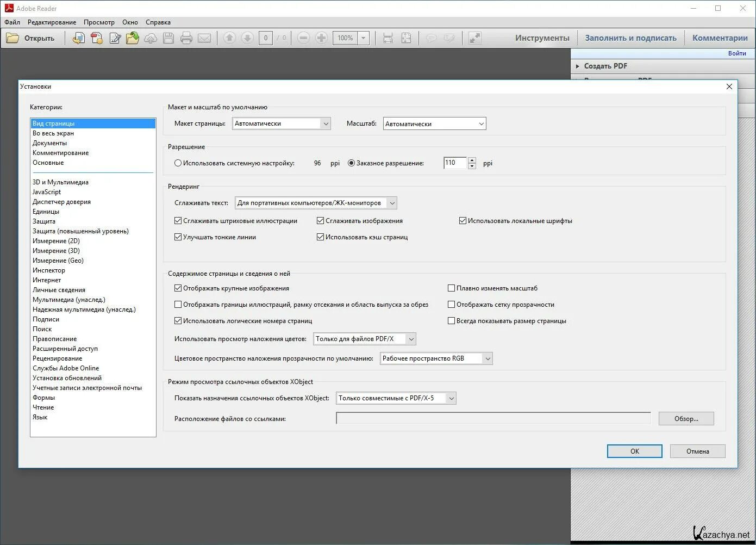The image size is (756, 545).
Task: Open Сглаживать текст dropdown
Action: tap(316, 203)
